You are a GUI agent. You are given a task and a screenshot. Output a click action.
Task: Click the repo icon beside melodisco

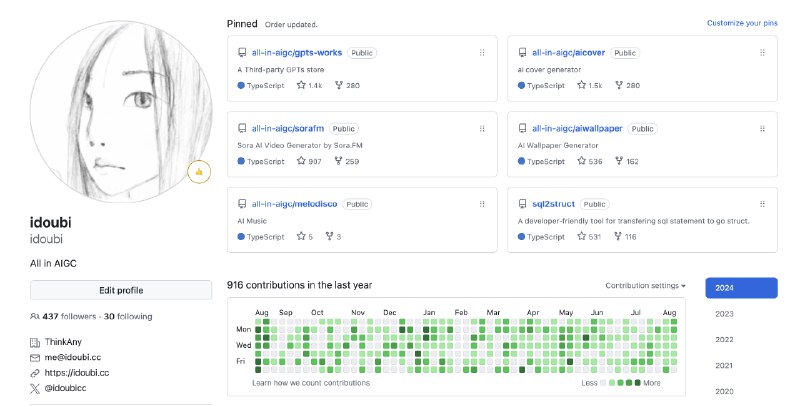(x=242, y=204)
